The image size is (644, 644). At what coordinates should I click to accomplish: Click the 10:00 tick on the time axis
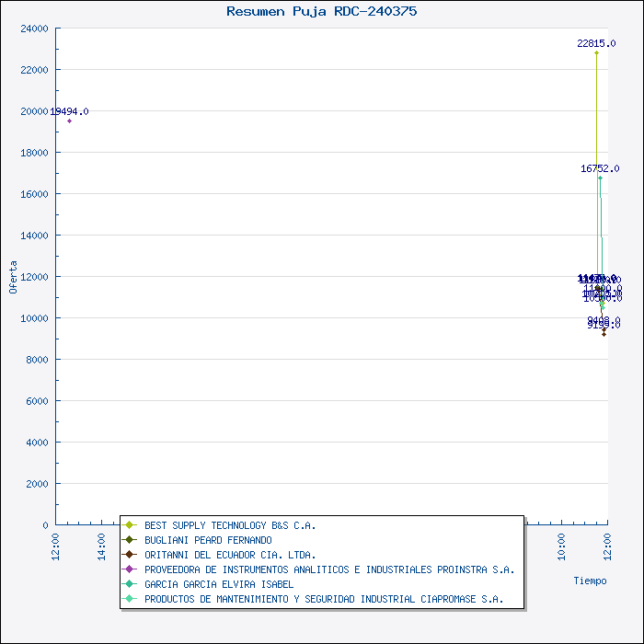(561, 542)
